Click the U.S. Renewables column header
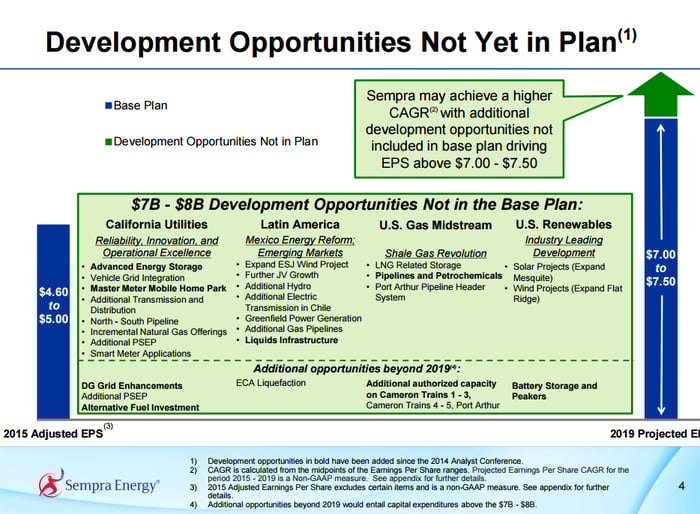This screenshot has height=514, width=700. [x=563, y=225]
